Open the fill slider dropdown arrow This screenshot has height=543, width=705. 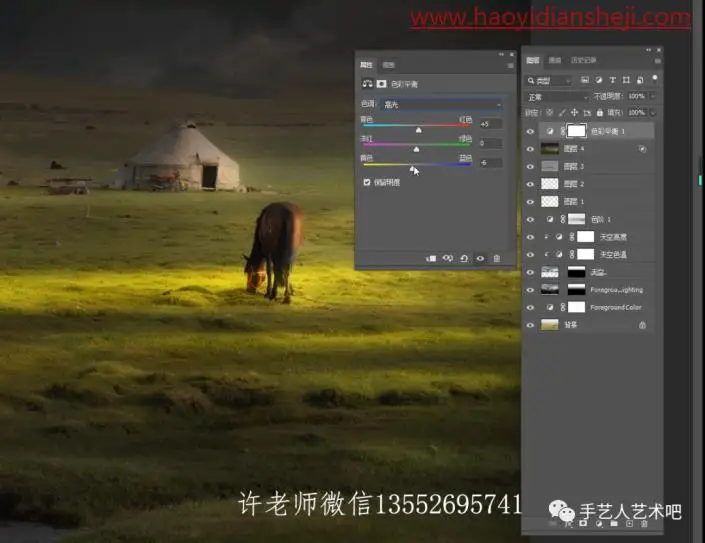coord(653,112)
